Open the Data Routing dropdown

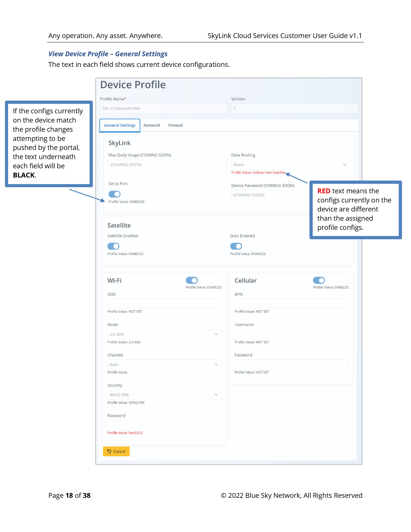point(290,165)
